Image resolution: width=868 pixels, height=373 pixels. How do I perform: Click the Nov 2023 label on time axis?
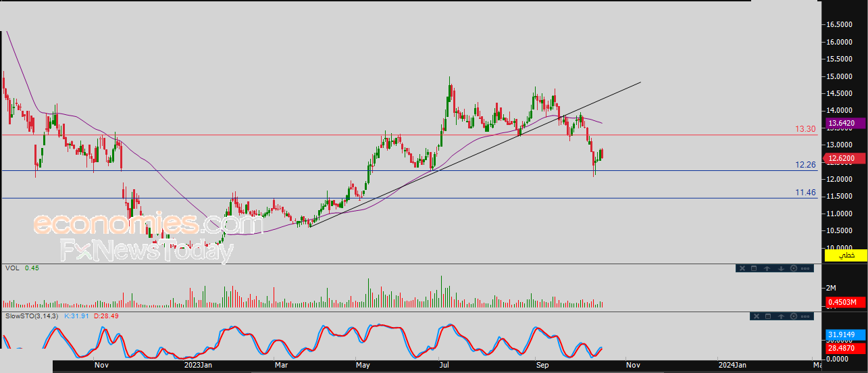(x=632, y=366)
